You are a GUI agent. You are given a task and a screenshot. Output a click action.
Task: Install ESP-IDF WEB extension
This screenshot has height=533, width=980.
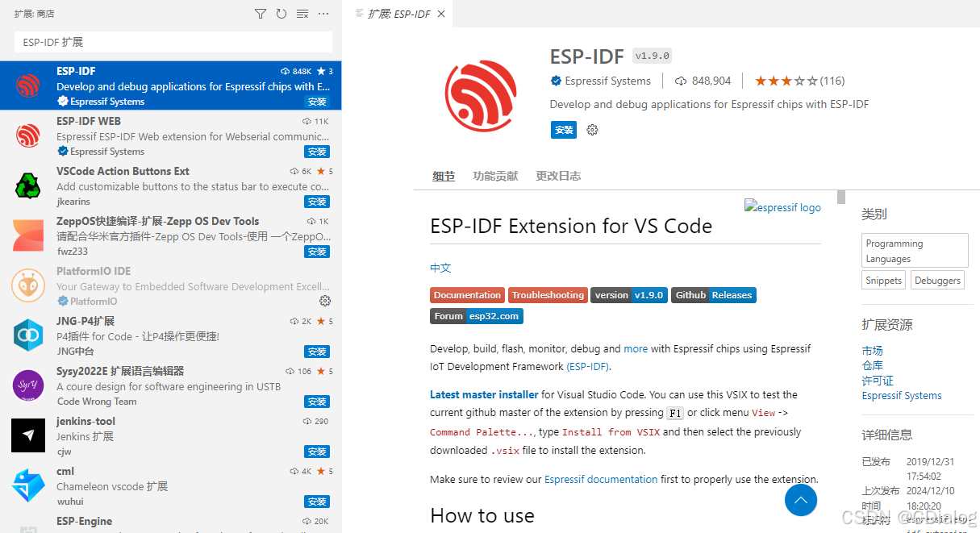(x=317, y=152)
